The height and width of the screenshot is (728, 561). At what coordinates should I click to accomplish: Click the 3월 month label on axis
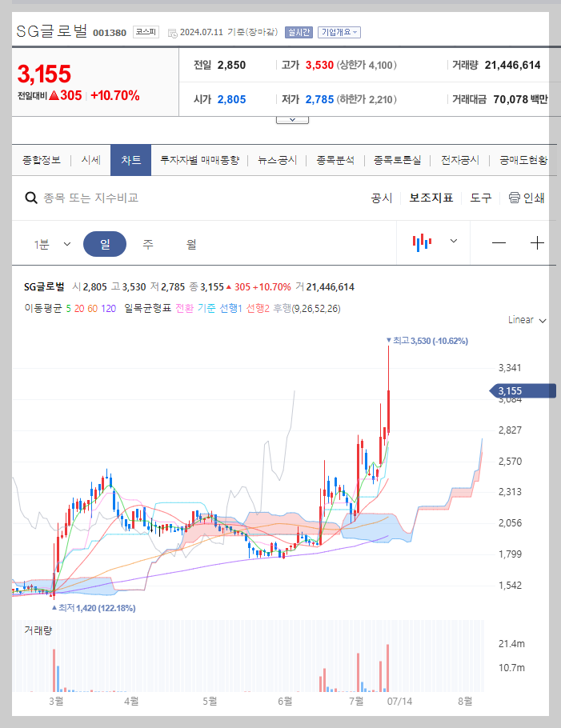tap(56, 701)
